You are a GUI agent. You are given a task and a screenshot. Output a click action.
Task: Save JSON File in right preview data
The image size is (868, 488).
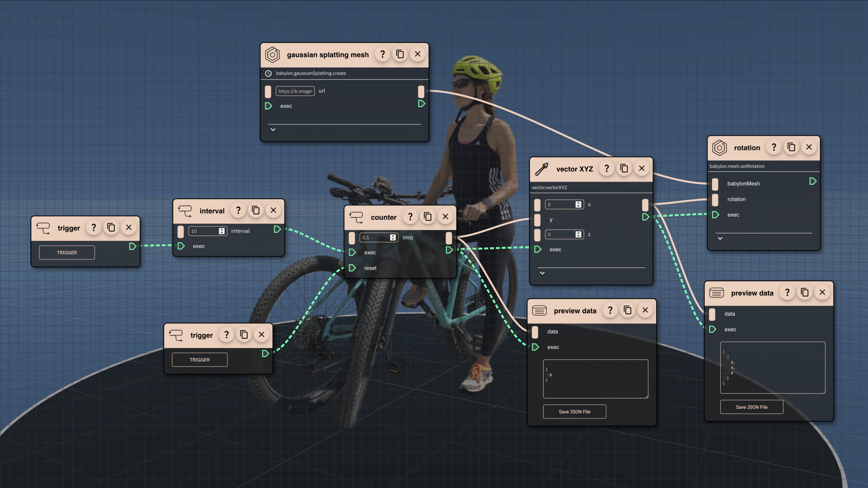tap(752, 407)
